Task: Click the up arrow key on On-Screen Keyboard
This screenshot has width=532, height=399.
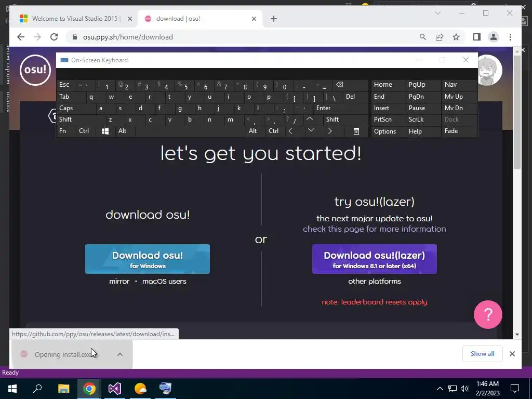Action: click(x=310, y=119)
